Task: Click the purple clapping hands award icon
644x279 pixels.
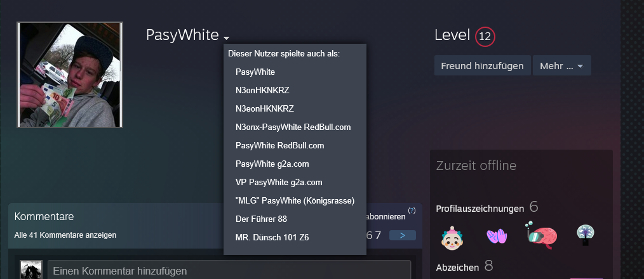Action: [x=497, y=236]
